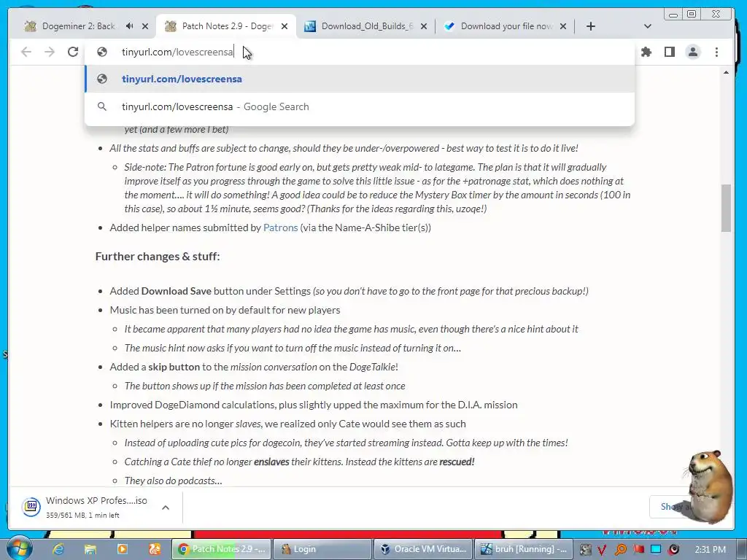Choose the Google Search suggestion row
The image size is (747, 560).
360,106
